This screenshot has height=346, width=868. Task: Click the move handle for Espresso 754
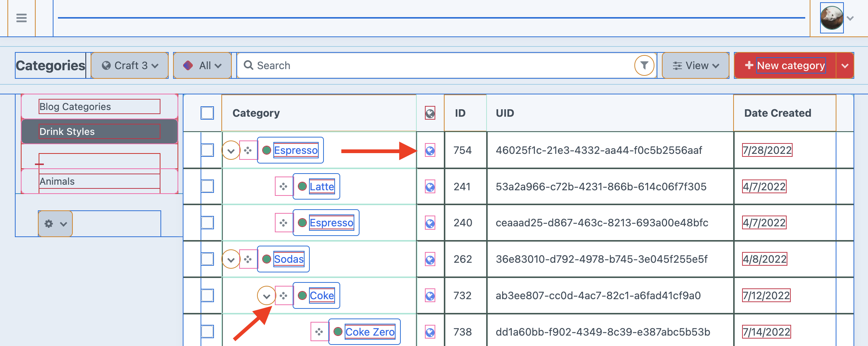[x=248, y=150]
